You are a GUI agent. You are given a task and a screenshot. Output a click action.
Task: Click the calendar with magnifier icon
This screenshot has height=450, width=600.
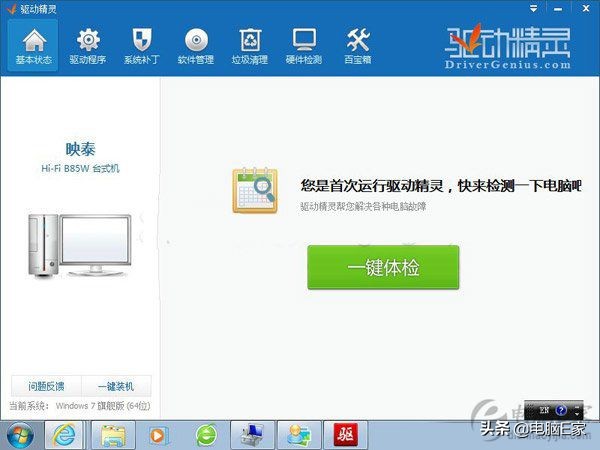pyautogui.click(x=255, y=190)
